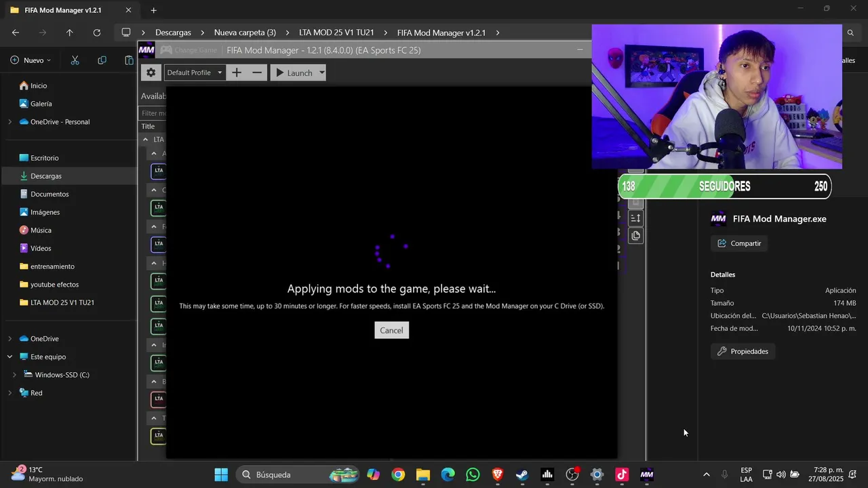Open the Default Profile dropdown
Screen dimensions: 868x488
194,73
